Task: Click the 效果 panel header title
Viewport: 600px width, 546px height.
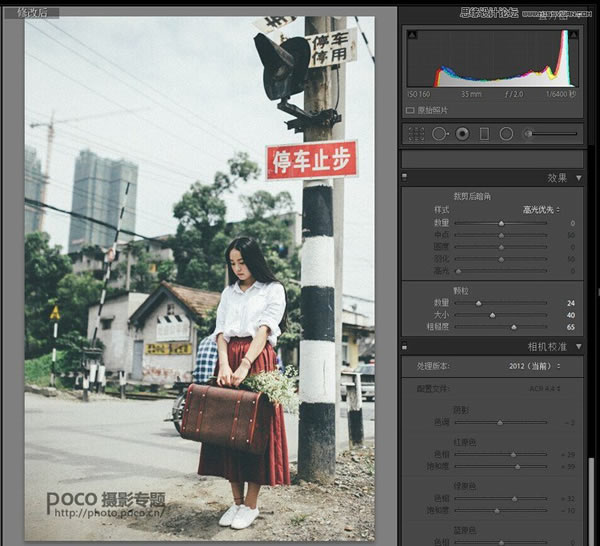Action: pyautogui.click(x=557, y=178)
